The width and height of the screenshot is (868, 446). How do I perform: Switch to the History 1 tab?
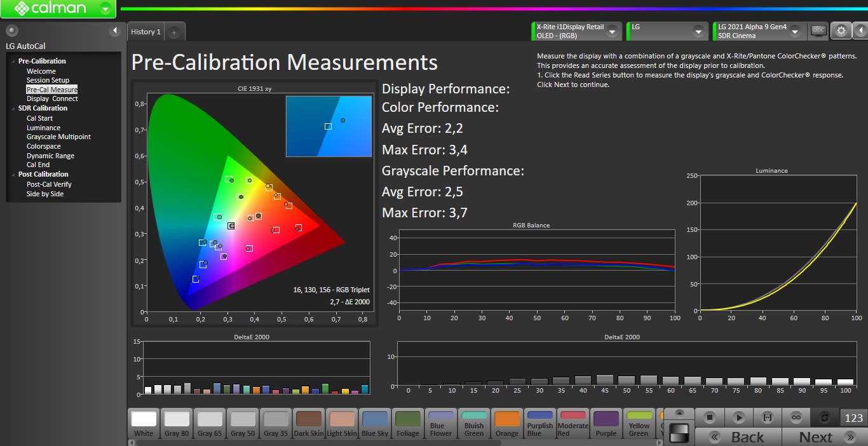click(146, 32)
